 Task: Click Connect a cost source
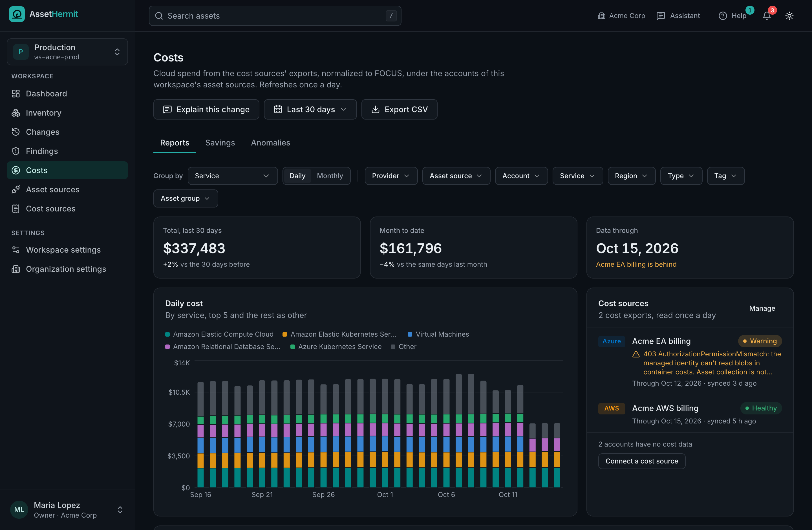coord(642,461)
